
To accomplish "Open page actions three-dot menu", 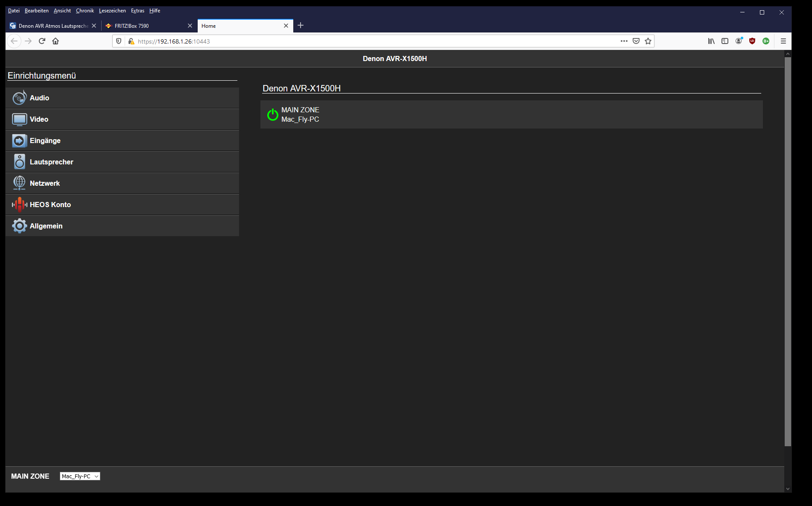I will 624,41.
